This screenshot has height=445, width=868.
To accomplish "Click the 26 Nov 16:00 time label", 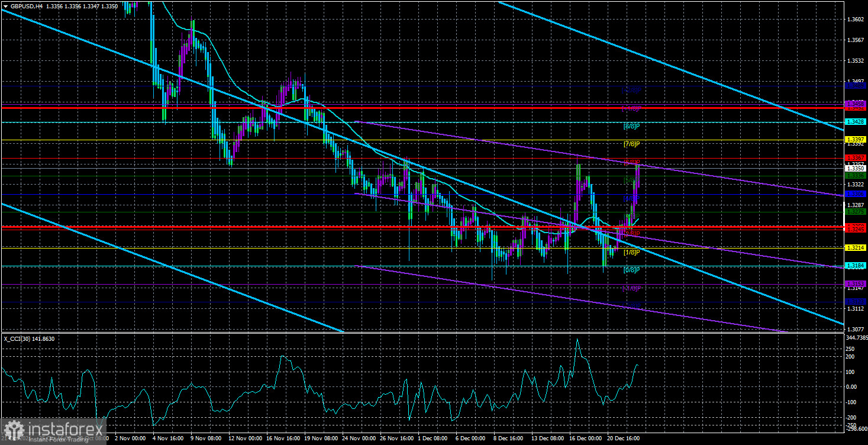I will [x=398, y=439].
